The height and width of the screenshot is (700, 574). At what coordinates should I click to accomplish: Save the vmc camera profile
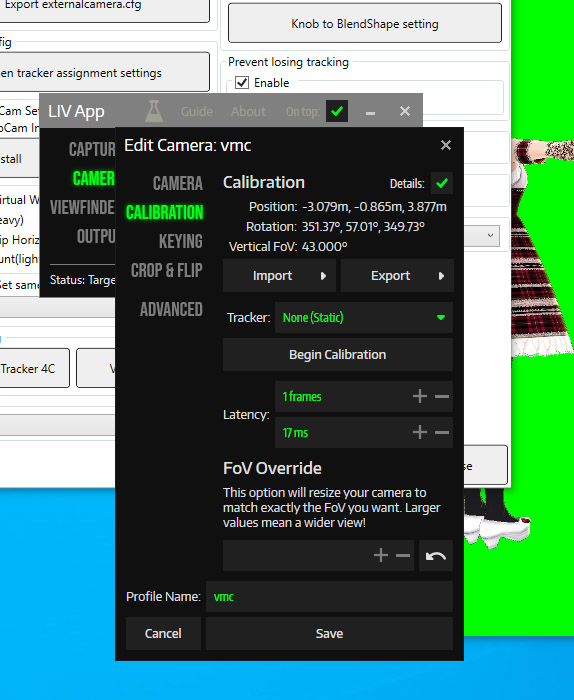329,633
